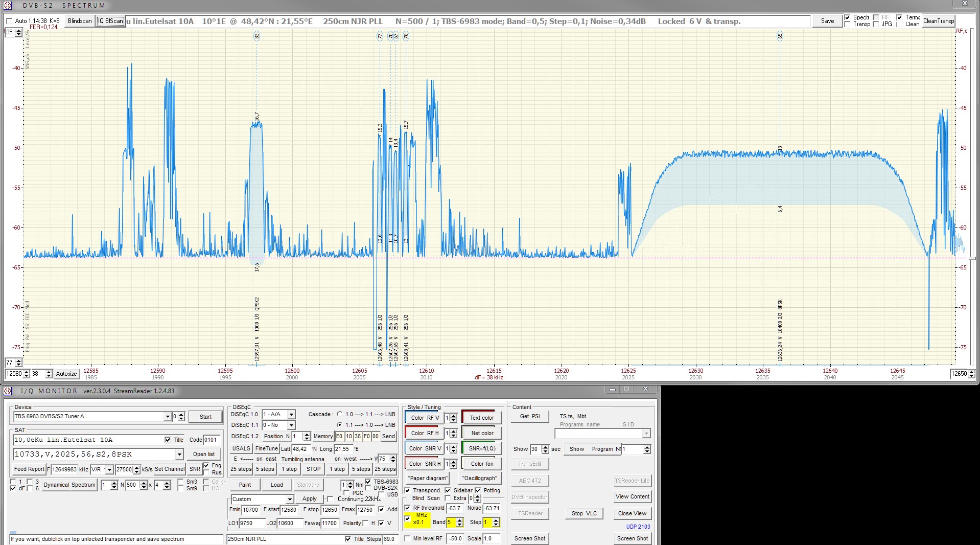This screenshot has width=980, height=545.
Task: Toggle the dF checkbox
Action: 13,488
